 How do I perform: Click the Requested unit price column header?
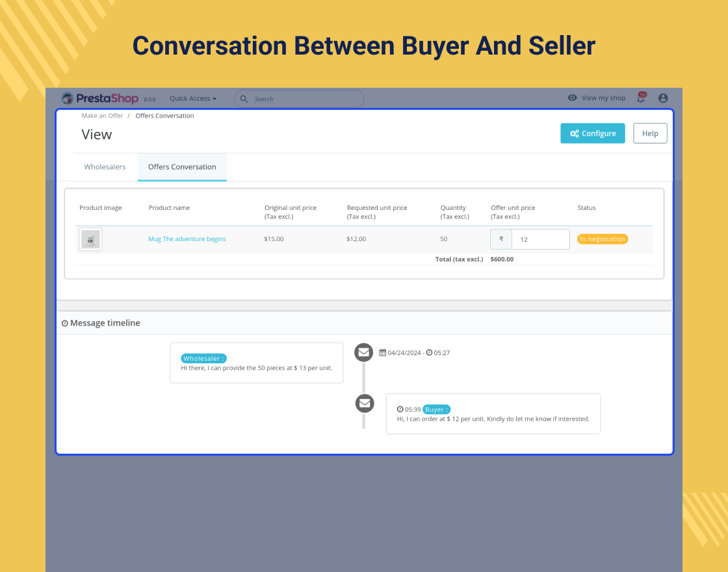[x=377, y=212]
